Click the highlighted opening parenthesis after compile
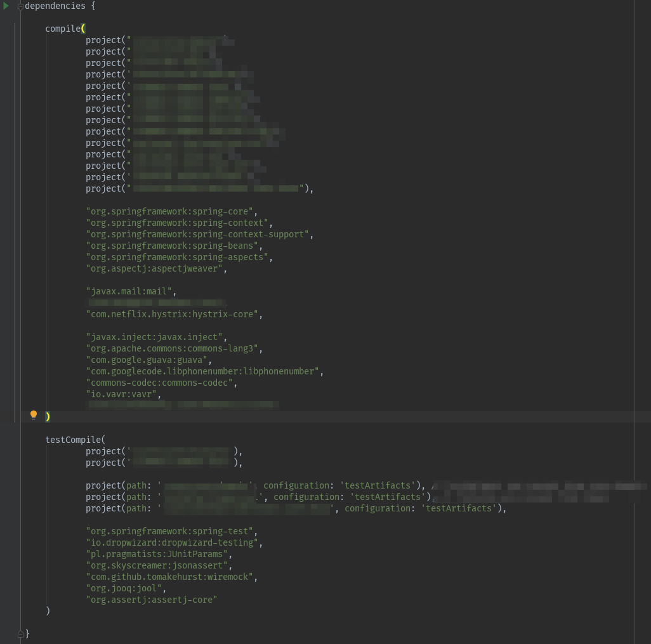Screen dimensions: 651x644 (x=83, y=29)
